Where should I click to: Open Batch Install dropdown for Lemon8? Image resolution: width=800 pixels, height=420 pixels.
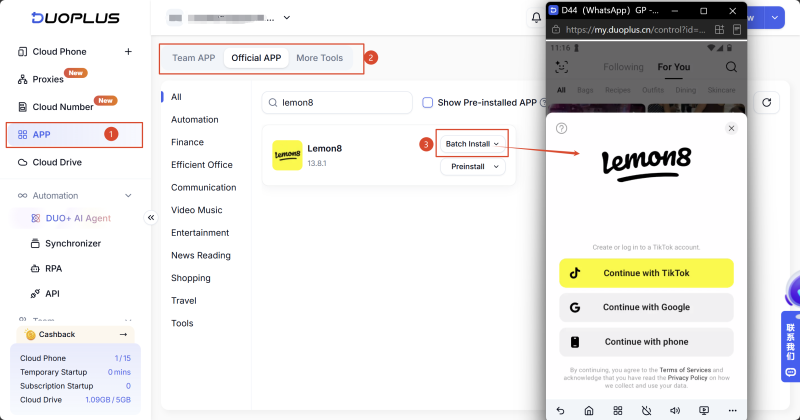[472, 144]
